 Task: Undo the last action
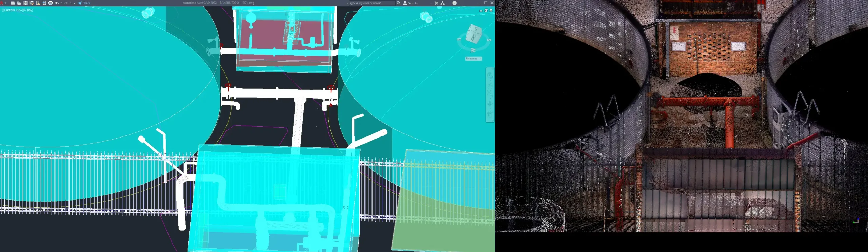[x=57, y=3]
